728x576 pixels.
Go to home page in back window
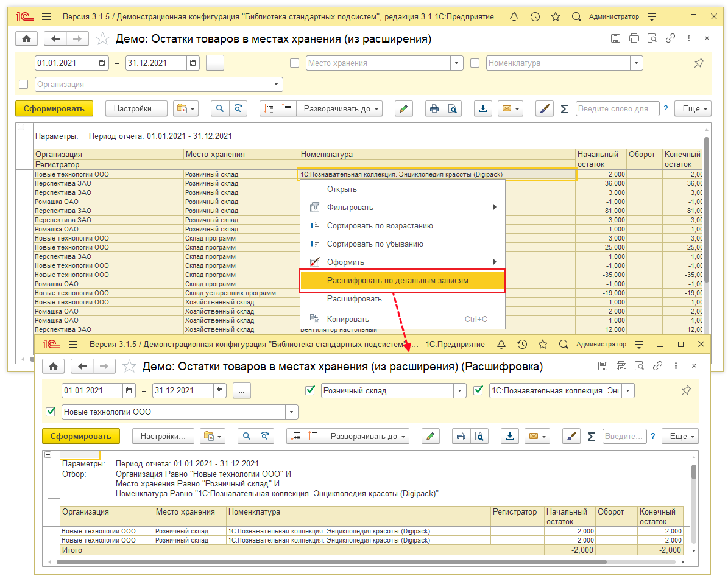click(x=26, y=38)
